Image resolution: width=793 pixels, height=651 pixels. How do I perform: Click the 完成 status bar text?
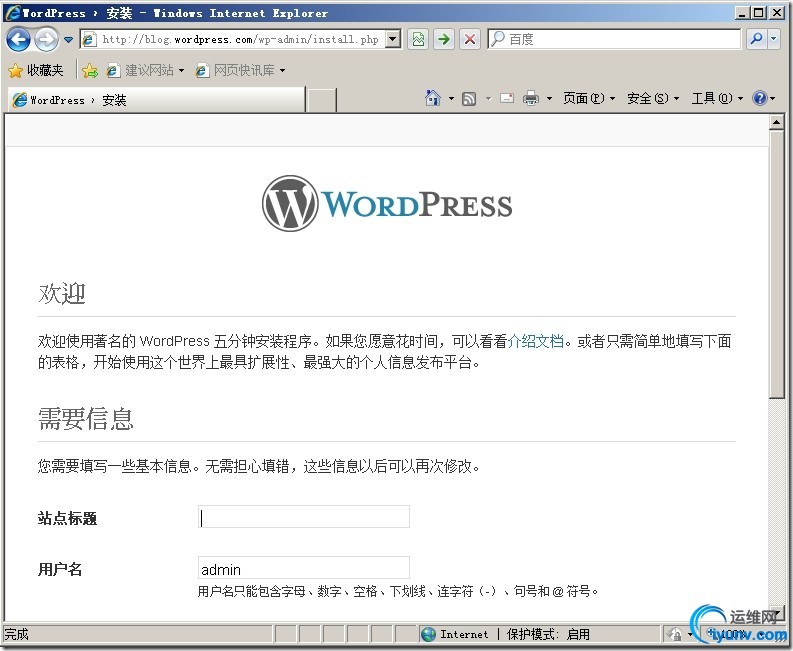pos(16,634)
